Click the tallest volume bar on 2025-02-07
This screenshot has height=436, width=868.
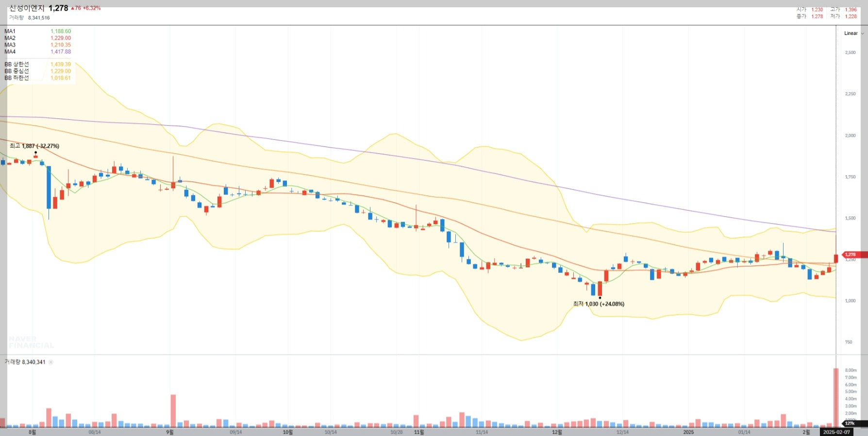pos(836,398)
